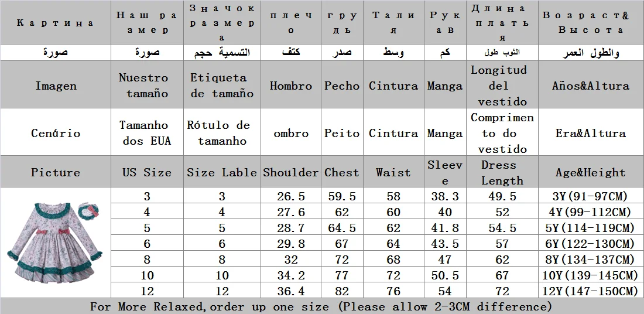
Task: Select the 'Waist' column header
Action: click(x=393, y=172)
